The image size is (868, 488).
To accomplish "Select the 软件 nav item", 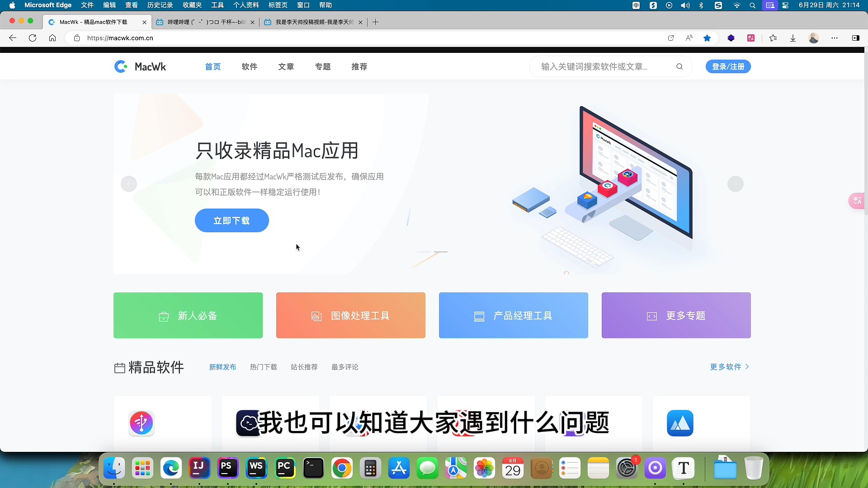I will tap(250, 66).
